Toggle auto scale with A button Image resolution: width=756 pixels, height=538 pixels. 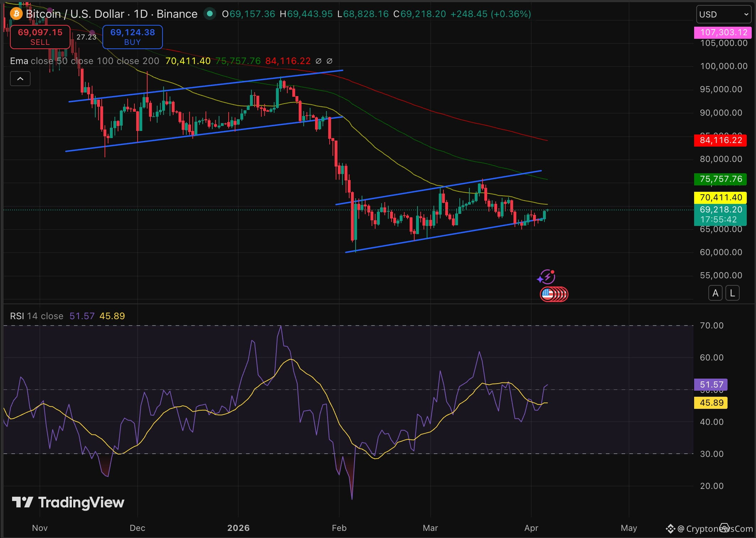715,293
